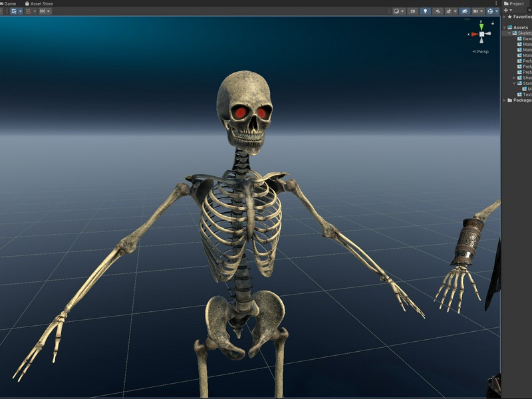This screenshot has height=399, width=532.
Task: Select the M... folder nested under Stan...
Action: click(x=527, y=89)
